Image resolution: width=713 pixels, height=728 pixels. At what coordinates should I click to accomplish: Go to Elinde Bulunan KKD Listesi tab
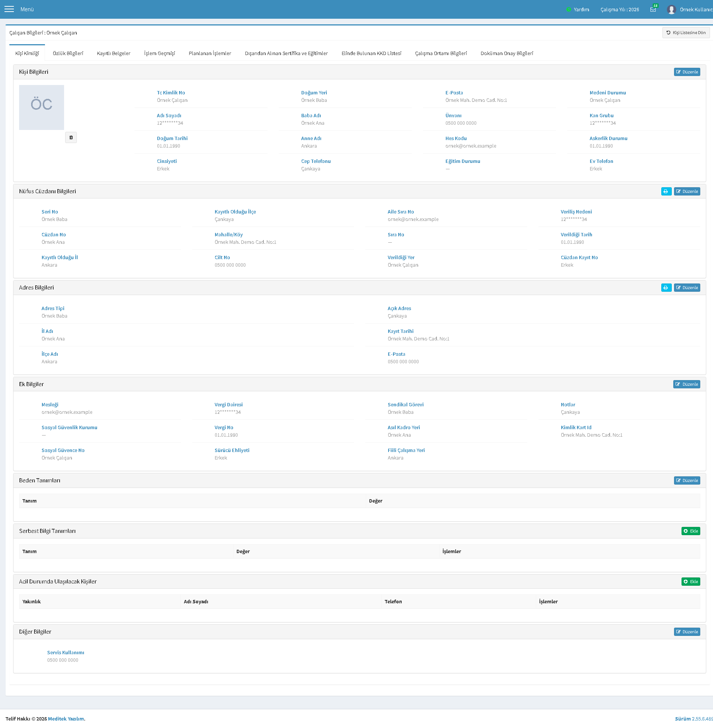371,53
